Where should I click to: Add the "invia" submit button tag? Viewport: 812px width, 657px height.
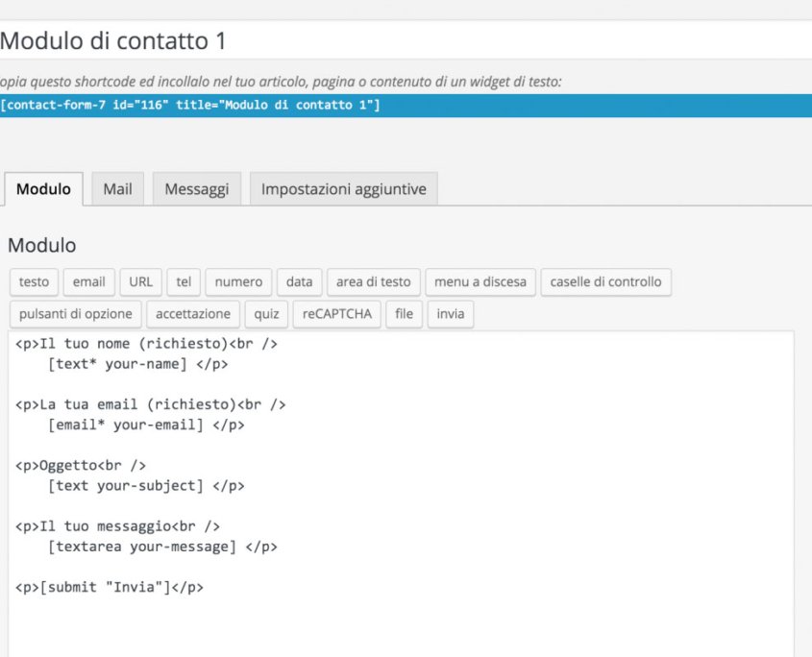(x=450, y=313)
